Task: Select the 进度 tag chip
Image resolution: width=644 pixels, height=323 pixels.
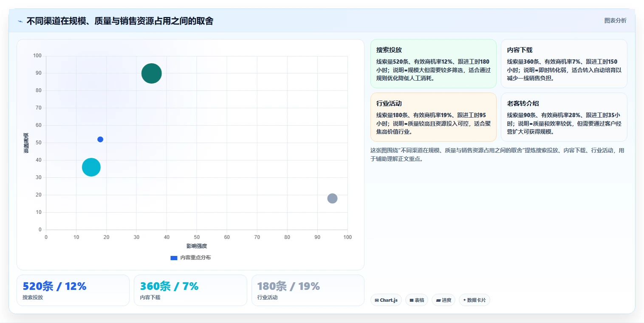Action: (443, 300)
